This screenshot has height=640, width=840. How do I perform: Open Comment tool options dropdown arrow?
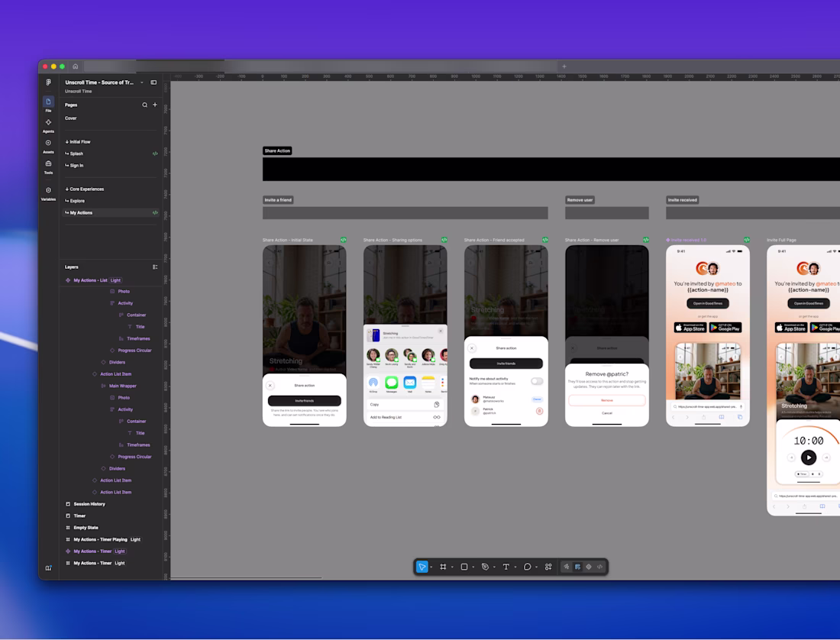pyautogui.click(x=536, y=567)
